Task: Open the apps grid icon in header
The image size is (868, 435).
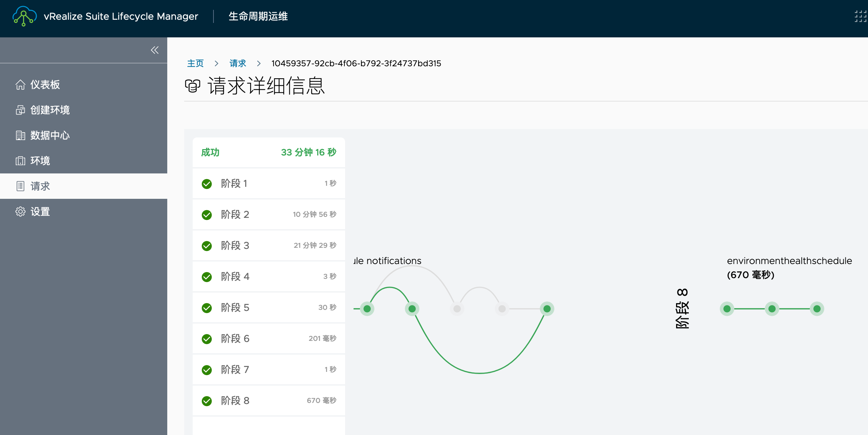Action: [861, 16]
